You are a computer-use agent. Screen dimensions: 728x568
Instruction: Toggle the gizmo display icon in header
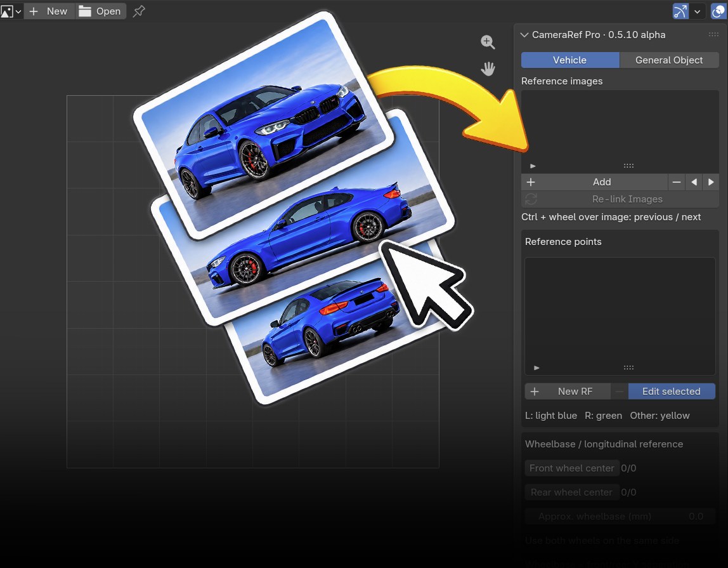[680, 11]
